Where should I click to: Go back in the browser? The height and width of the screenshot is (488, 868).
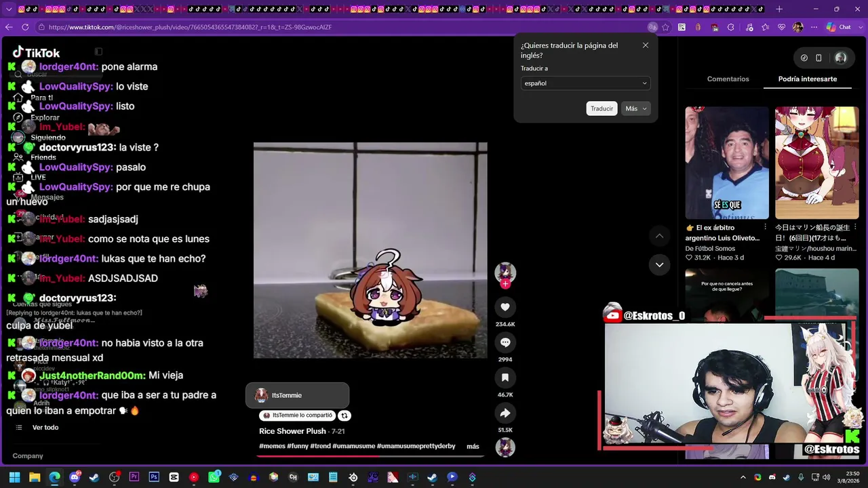[x=8, y=27]
